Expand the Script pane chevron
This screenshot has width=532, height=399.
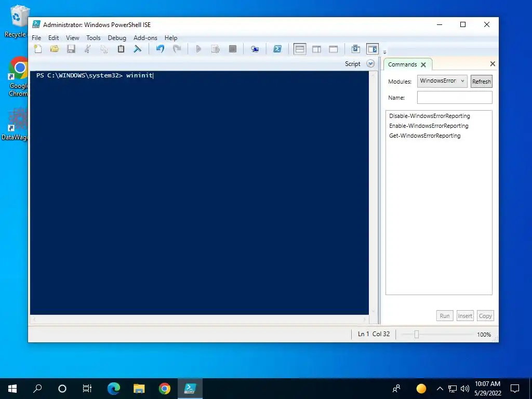point(370,64)
